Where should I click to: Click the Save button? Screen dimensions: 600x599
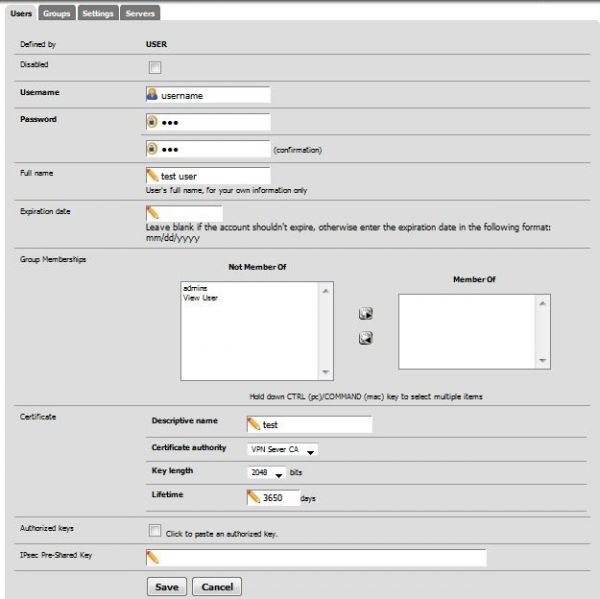[x=167, y=587]
